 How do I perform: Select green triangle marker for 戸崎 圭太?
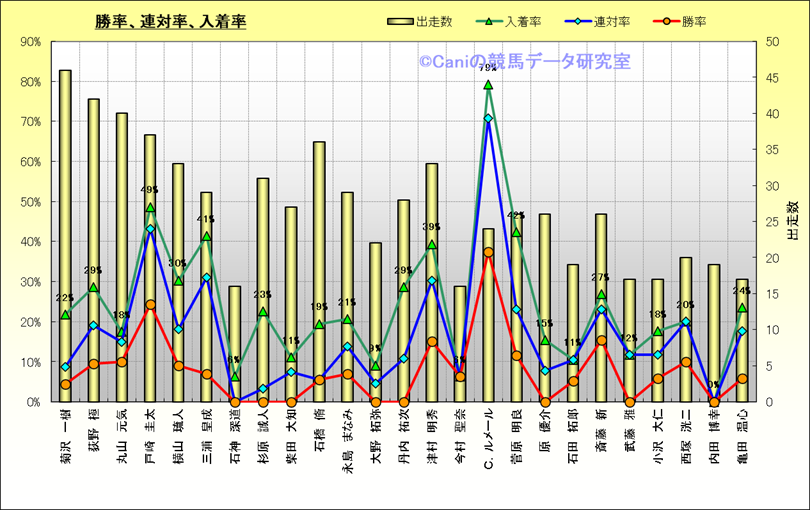pos(150,208)
